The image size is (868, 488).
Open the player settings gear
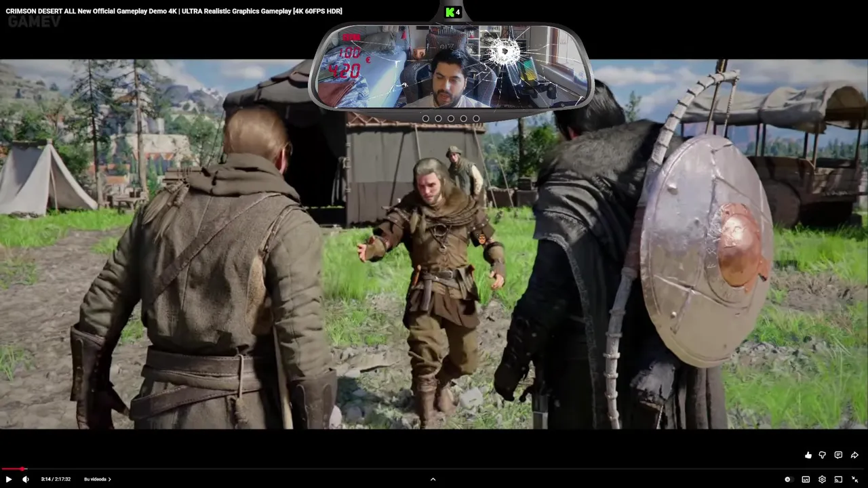click(822, 479)
